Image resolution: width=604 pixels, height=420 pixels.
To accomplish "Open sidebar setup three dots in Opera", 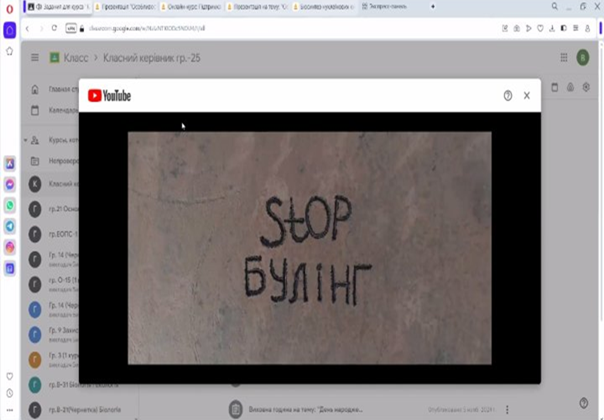I will [10, 410].
